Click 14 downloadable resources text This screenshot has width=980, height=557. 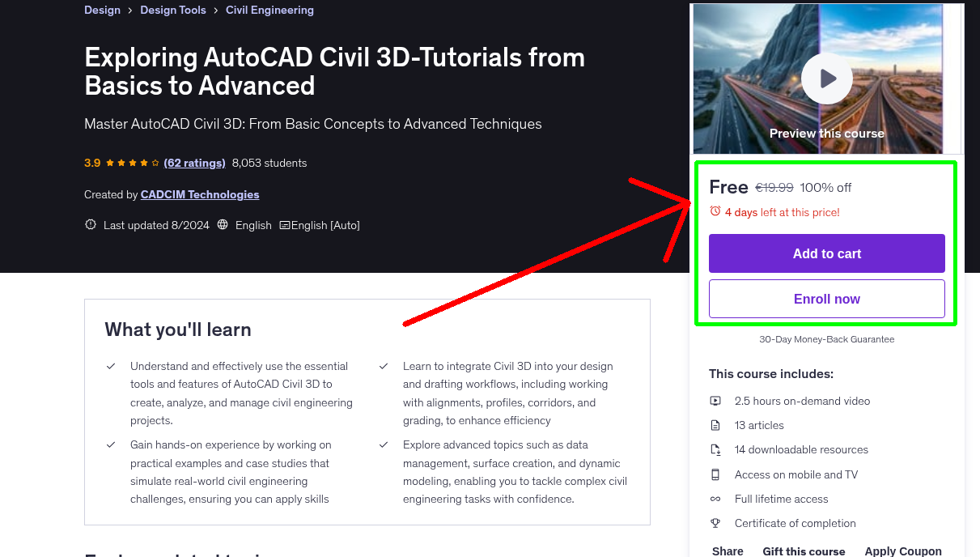801,449
